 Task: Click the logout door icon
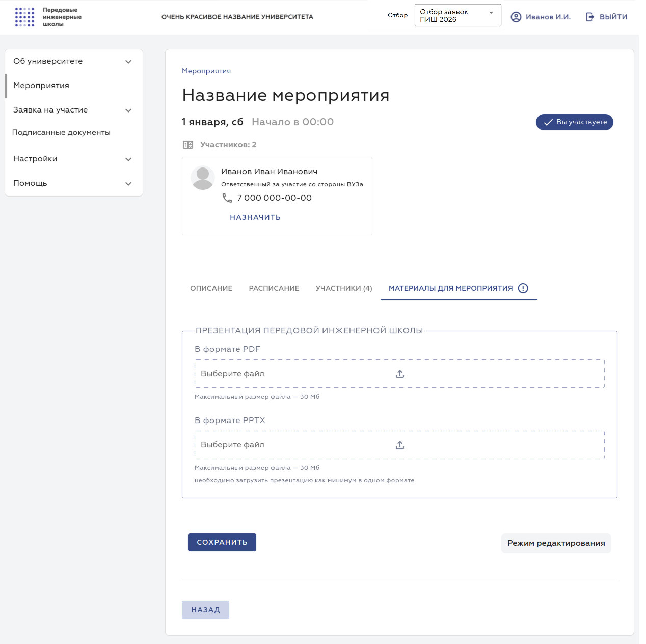tap(590, 17)
